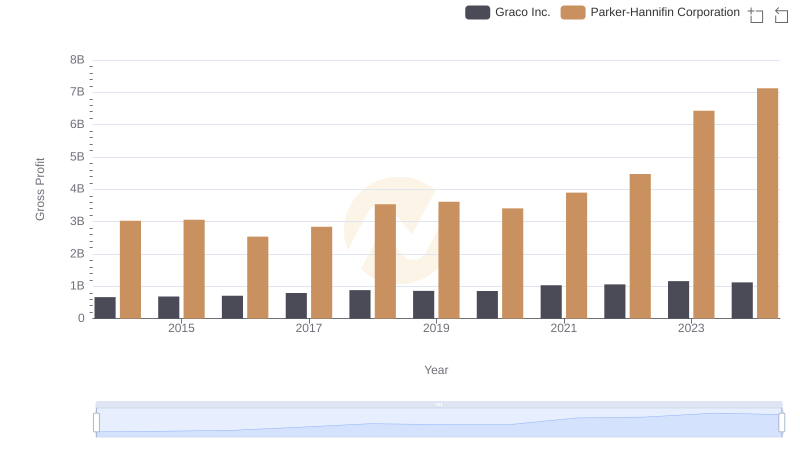Click the Parker-Hannifin bar for 2022
The height and width of the screenshot is (461, 800).
(640, 246)
